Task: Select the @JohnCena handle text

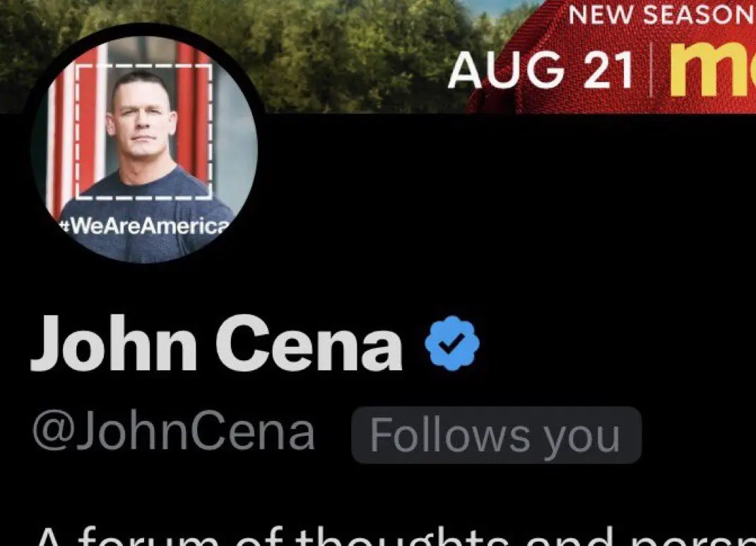Action: [174, 432]
